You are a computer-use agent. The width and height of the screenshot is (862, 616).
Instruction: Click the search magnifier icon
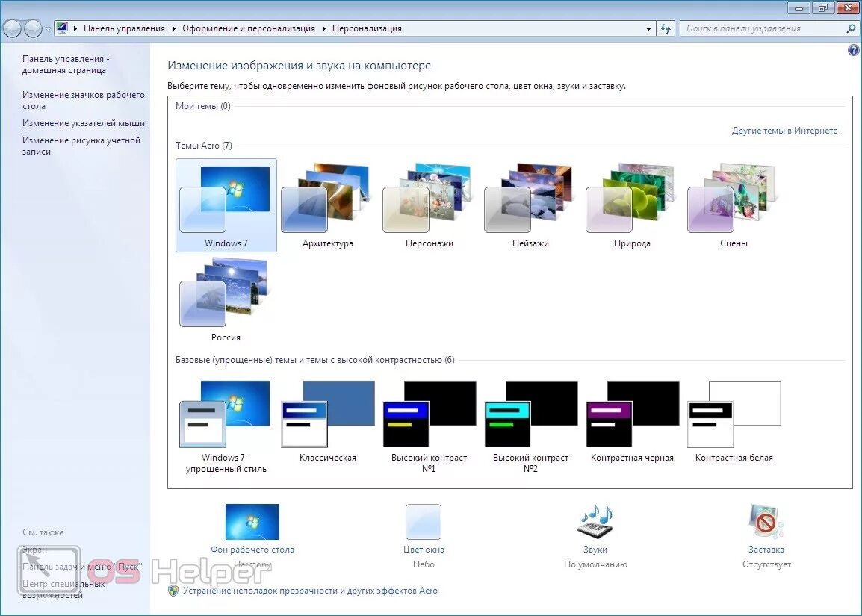pos(851,28)
